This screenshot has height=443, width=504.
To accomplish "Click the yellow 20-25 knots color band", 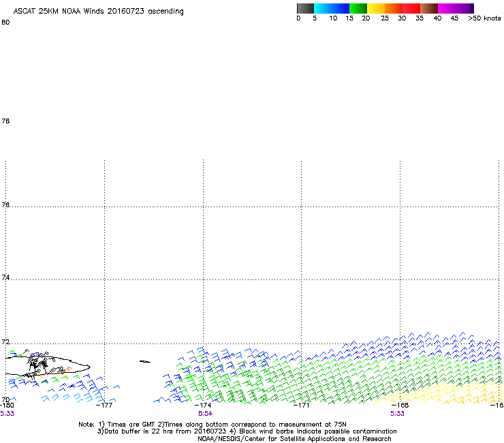I will 376,8.
